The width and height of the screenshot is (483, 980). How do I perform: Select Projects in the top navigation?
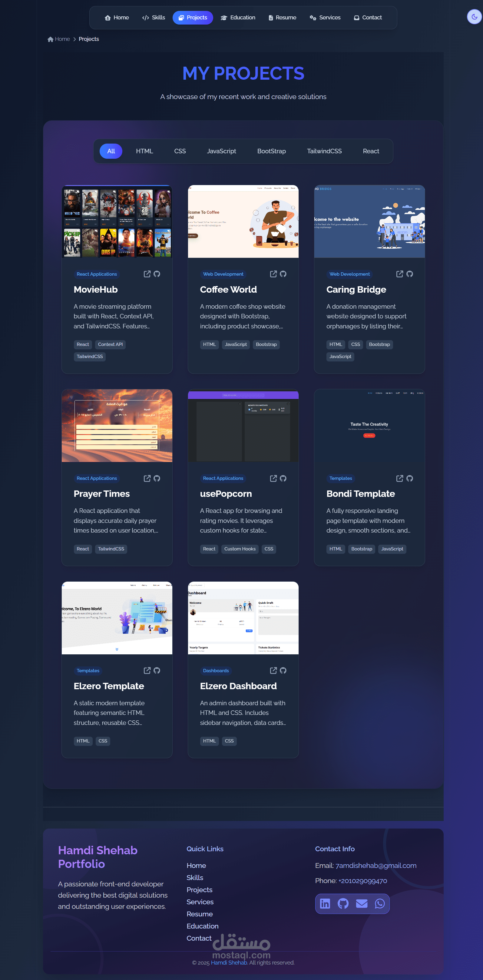pyautogui.click(x=193, y=18)
